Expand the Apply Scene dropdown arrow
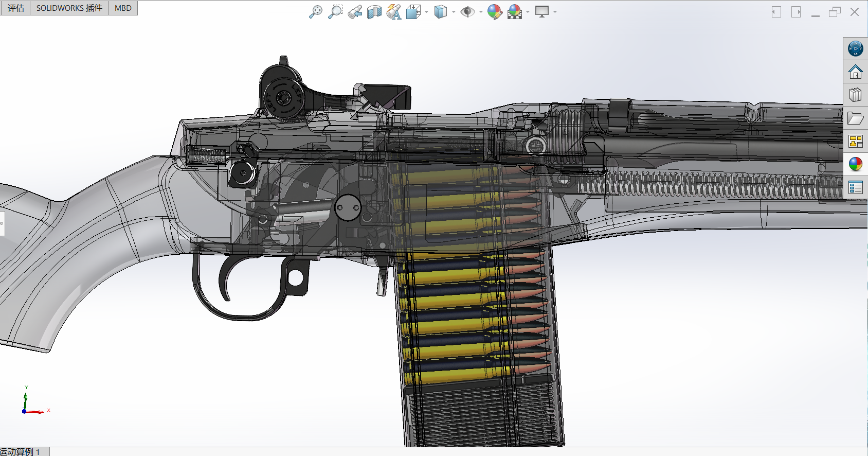This screenshot has width=868, height=456. [x=528, y=12]
